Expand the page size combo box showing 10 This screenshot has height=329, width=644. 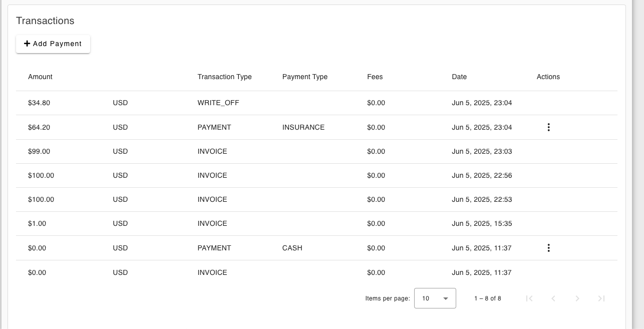coord(435,298)
